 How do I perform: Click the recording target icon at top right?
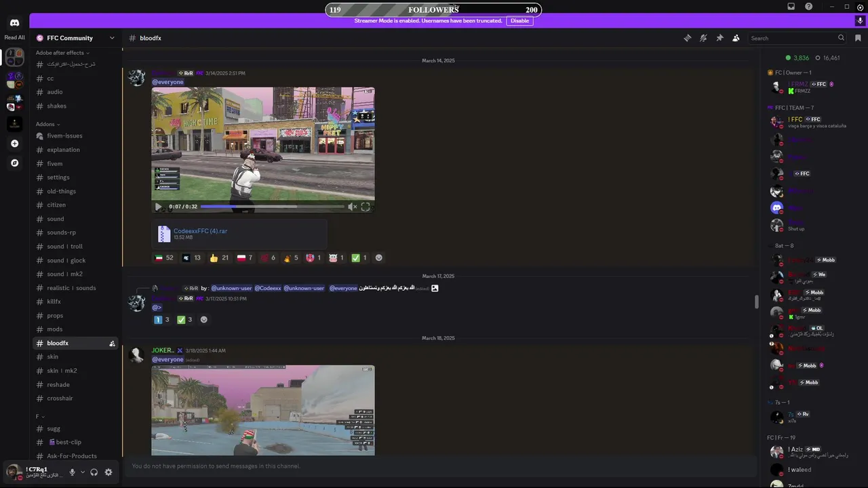pos(861,7)
